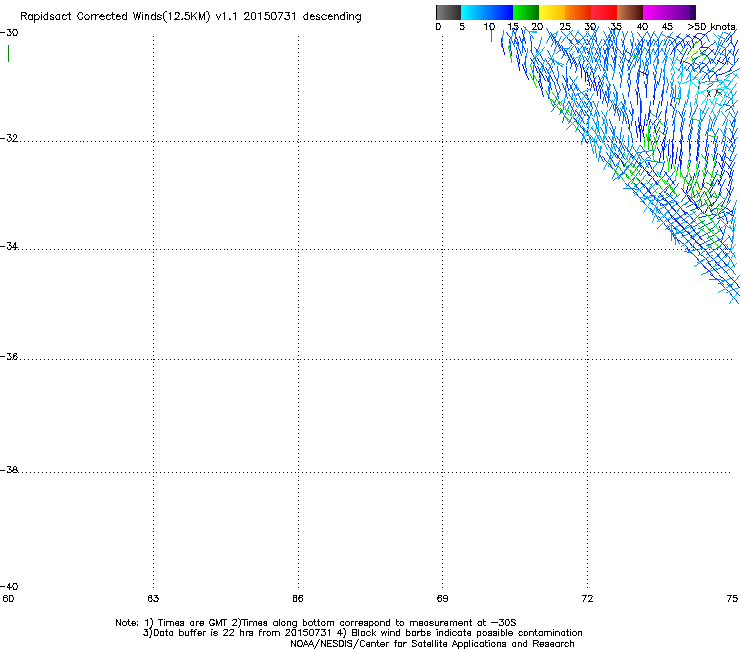Click the 'Note: 1) Times are GMT' line

pos(316,623)
